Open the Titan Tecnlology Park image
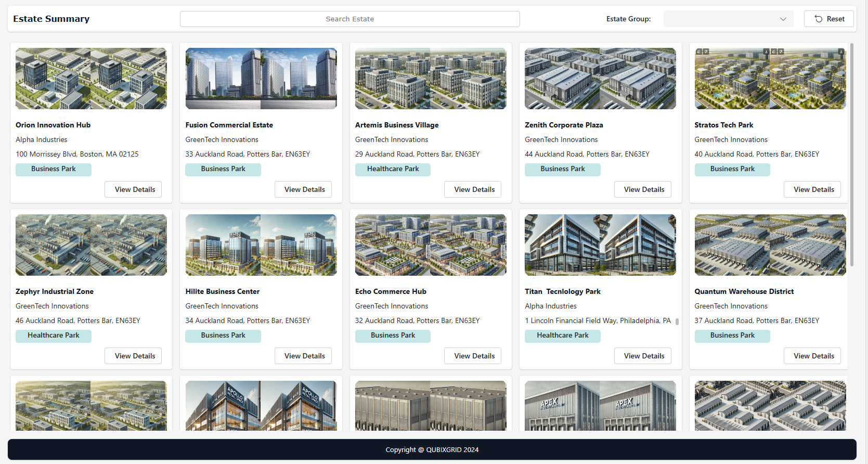This screenshot has height=464, width=868. tap(600, 245)
